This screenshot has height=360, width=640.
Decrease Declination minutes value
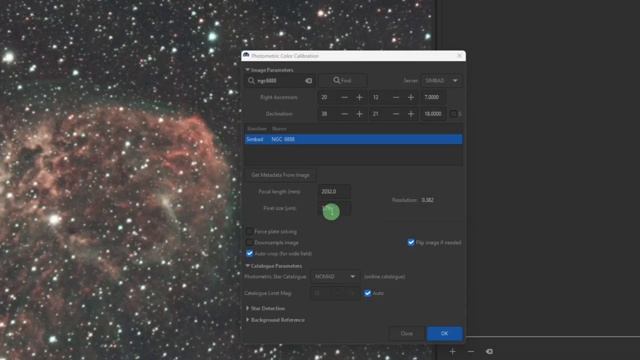(x=396, y=114)
